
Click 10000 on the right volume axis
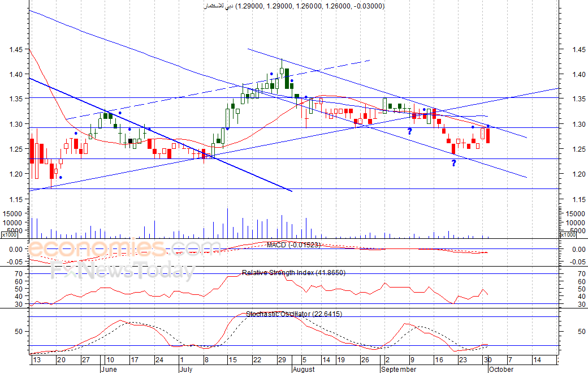tap(575, 222)
